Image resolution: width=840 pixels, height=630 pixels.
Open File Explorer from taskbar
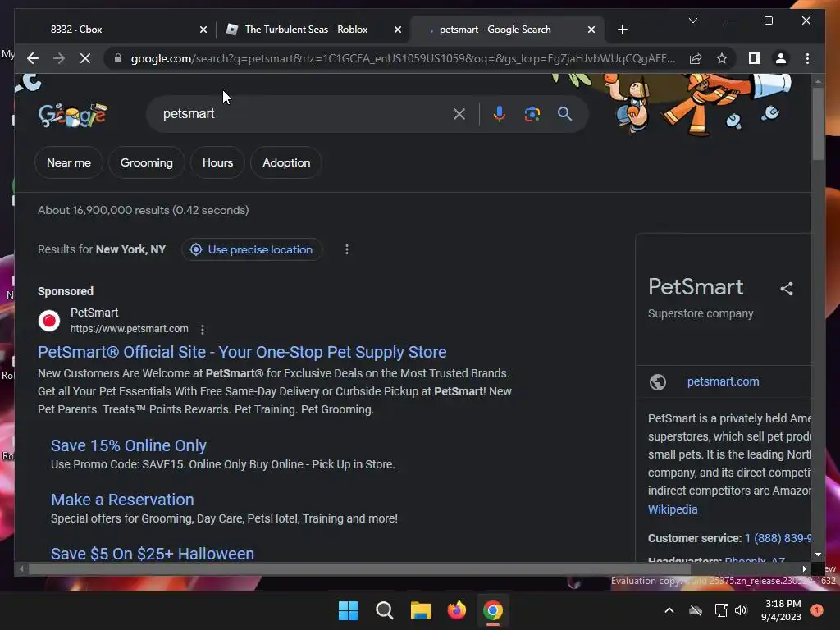[421, 610]
